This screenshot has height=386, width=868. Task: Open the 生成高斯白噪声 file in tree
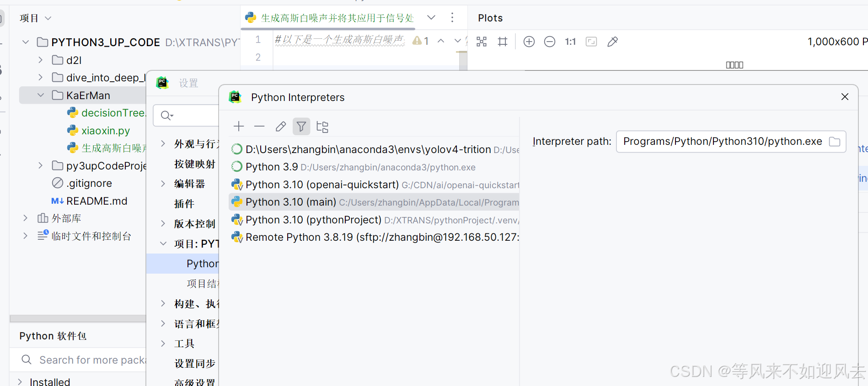106,148
